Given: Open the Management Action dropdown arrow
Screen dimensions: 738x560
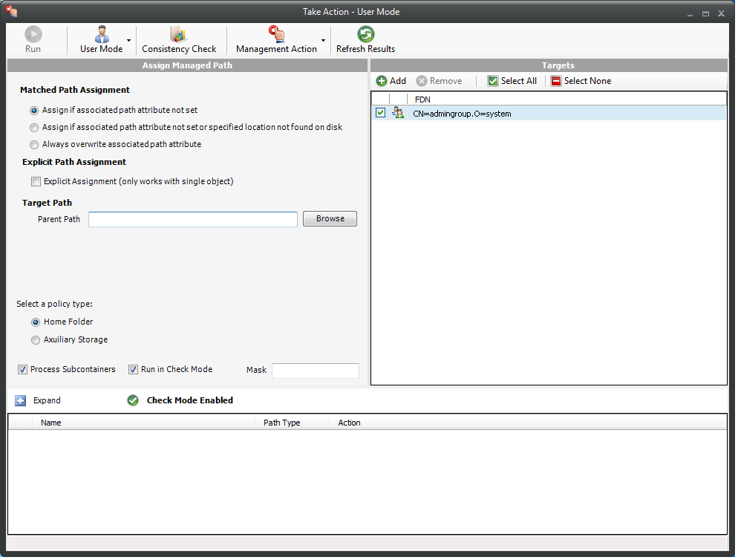Looking at the screenshot, I should (x=324, y=41).
